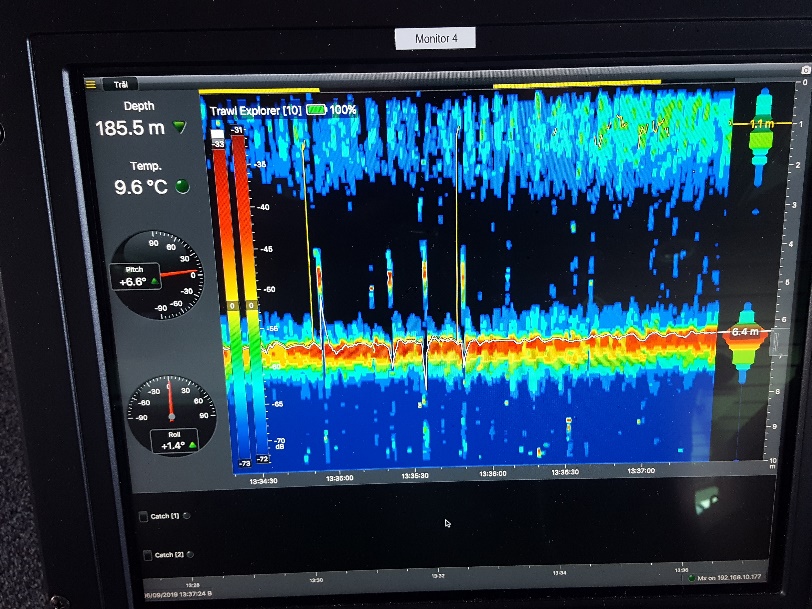The width and height of the screenshot is (812, 609).
Task: Enable the Catch [2] checkbox
Action: click(x=145, y=554)
